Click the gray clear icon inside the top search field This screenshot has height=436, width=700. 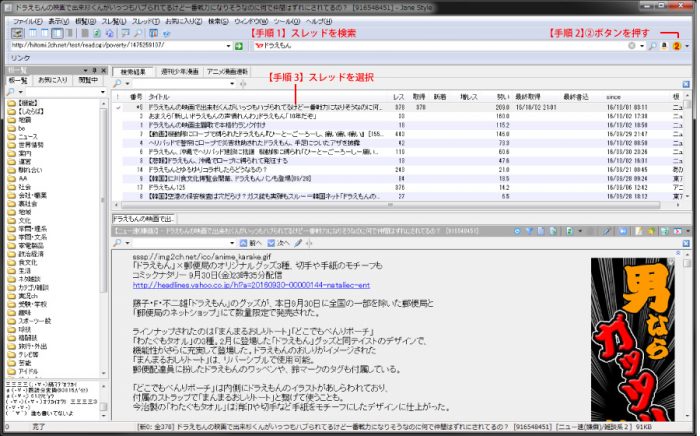pos(632,46)
